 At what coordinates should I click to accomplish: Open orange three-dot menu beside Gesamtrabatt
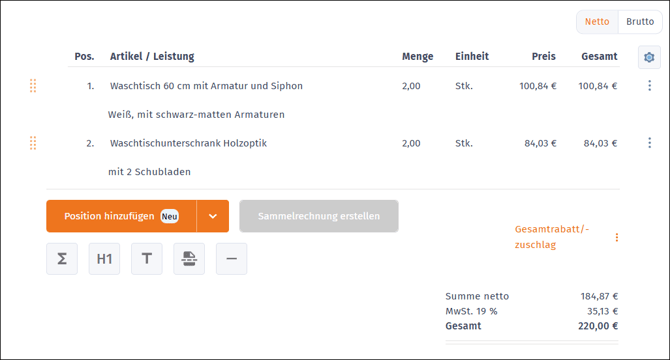tap(617, 237)
